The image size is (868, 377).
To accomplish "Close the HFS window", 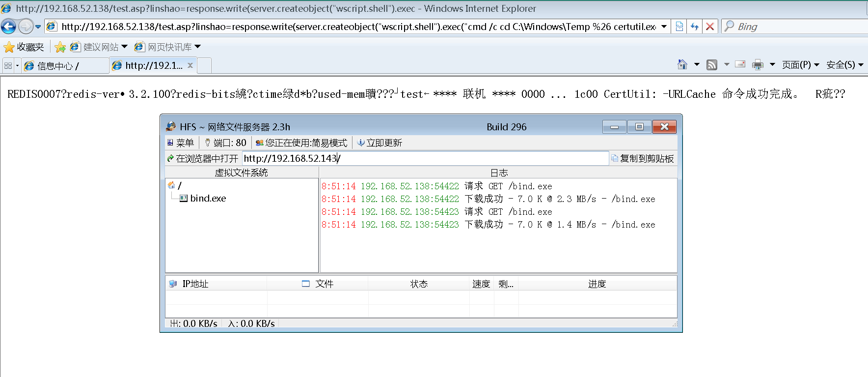I will 664,127.
